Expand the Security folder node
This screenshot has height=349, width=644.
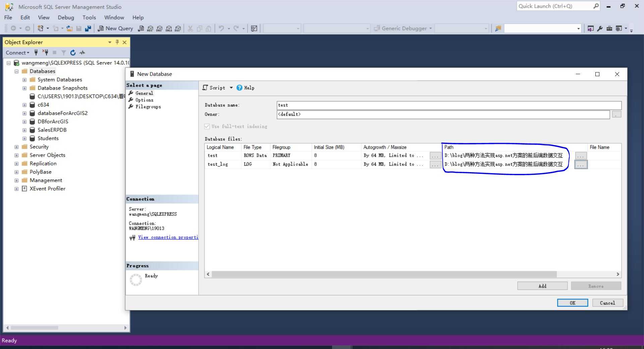click(x=16, y=147)
